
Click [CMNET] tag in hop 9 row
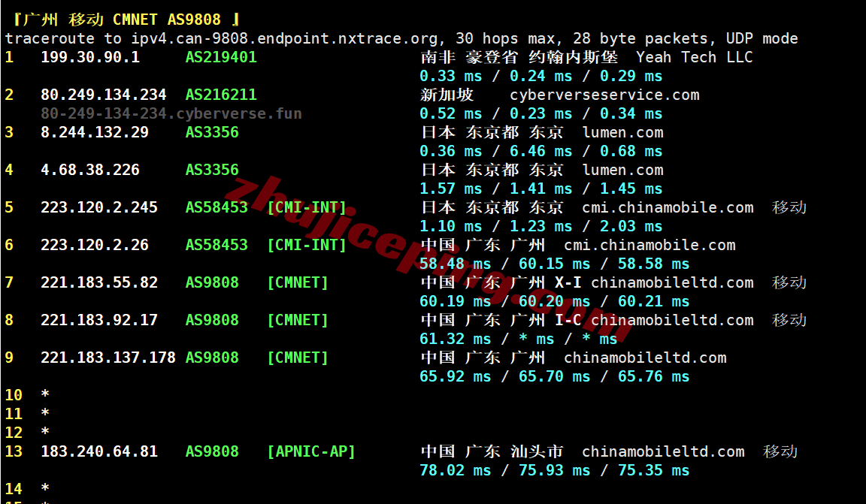click(298, 358)
